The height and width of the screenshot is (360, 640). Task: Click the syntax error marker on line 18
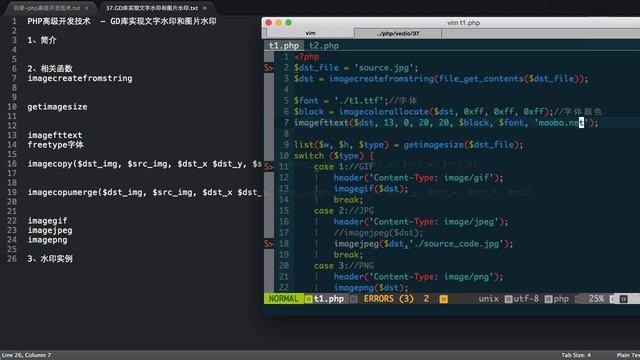tap(268, 244)
